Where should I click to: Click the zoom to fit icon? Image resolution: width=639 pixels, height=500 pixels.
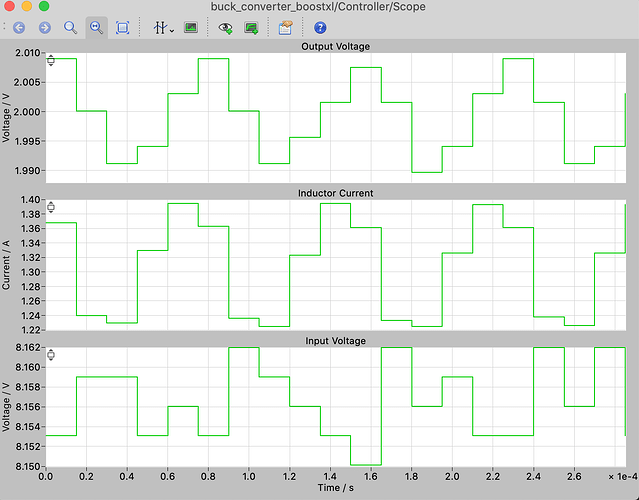click(122, 28)
